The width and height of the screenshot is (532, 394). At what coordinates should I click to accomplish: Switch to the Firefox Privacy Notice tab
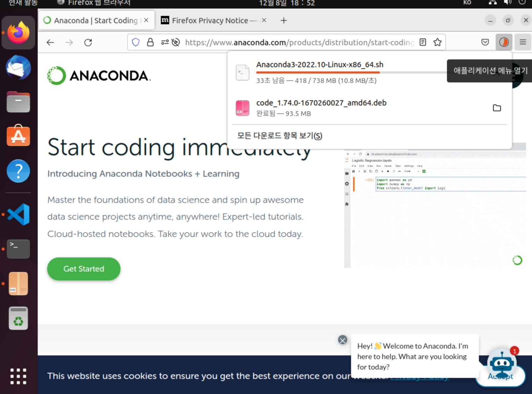214,21
